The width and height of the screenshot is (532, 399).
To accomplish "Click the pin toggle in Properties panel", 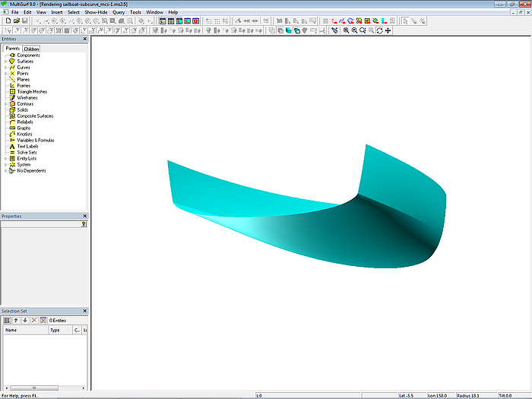I will (84, 224).
